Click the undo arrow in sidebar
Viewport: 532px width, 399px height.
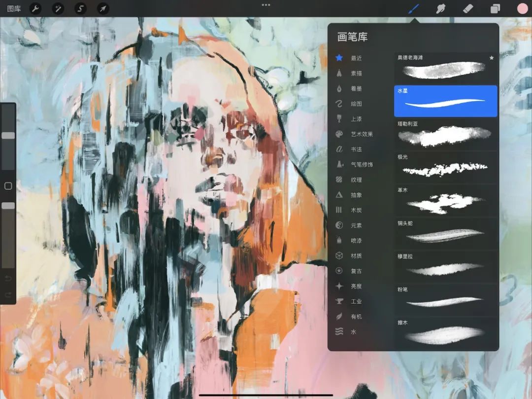(8, 279)
